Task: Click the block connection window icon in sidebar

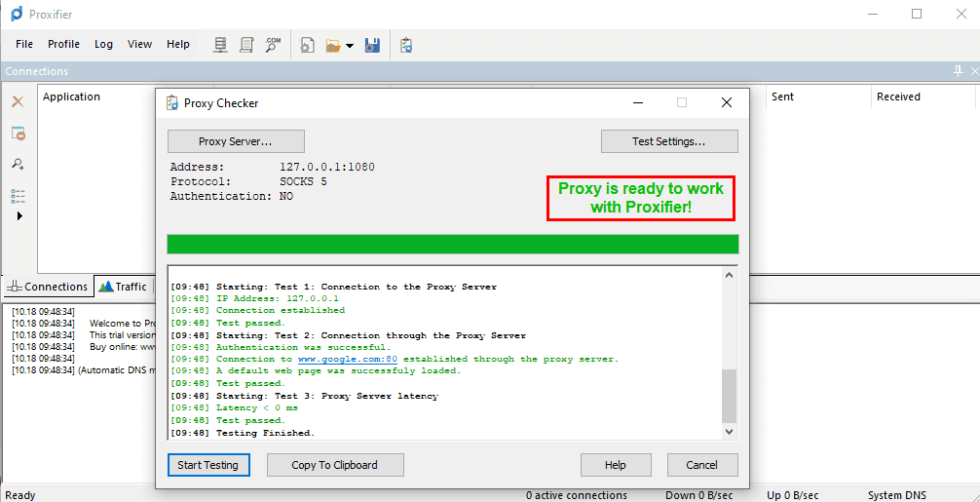Action: coord(19,134)
